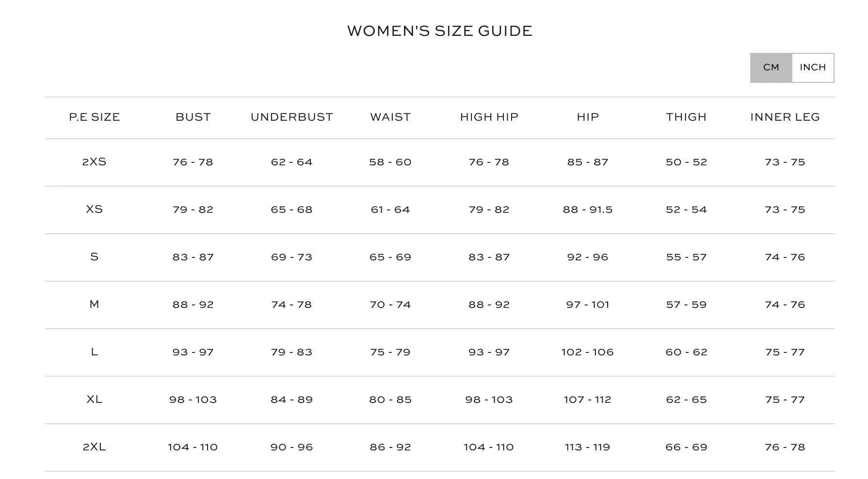Click the Women's Size Guide title
The height and width of the screenshot is (479, 868).
pyautogui.click(x=440, y=32)
